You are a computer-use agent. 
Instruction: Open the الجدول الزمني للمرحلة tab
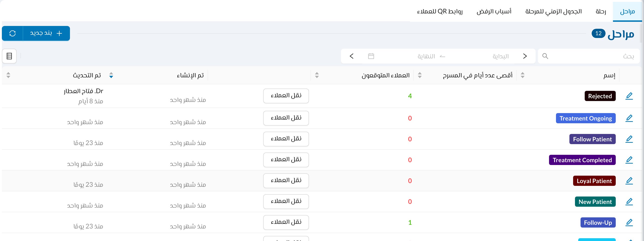tap(553, 12)
